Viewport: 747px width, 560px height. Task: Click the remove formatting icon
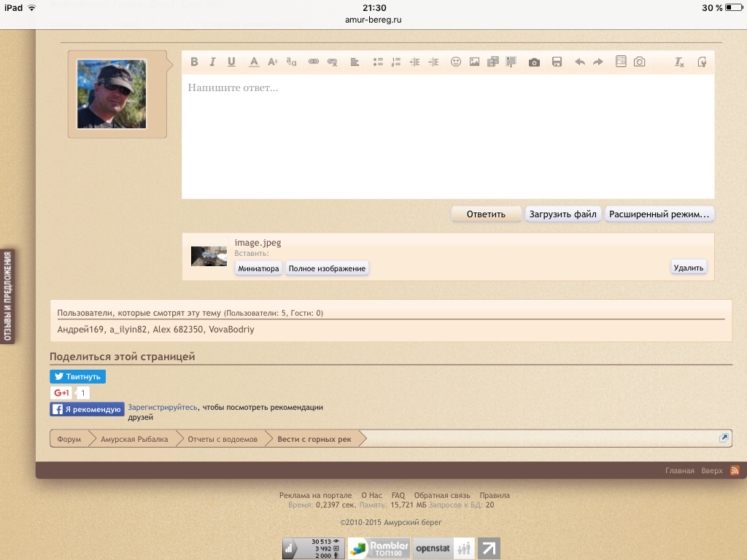pyautogui.click(x=679, y=62)
